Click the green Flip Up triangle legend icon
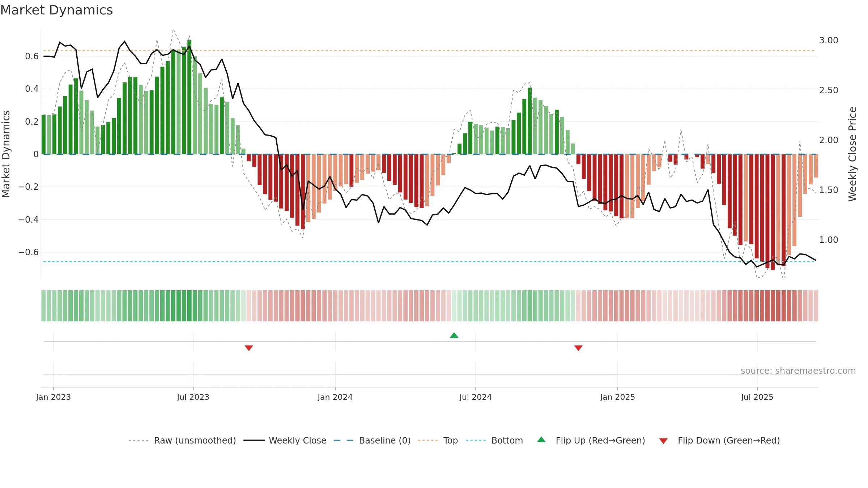This screenshot has width=868, height=488. click(541, 440)
